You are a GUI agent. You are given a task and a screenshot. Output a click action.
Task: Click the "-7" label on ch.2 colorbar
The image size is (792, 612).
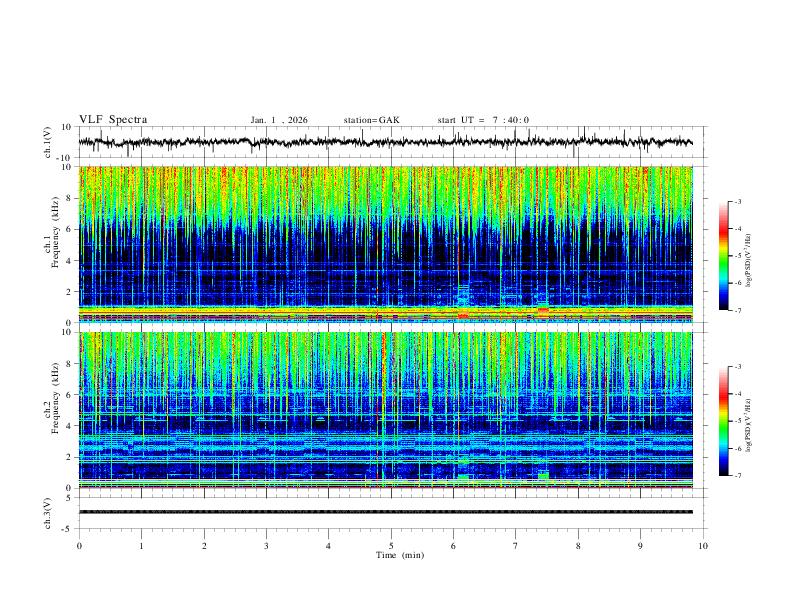(737, 476)
